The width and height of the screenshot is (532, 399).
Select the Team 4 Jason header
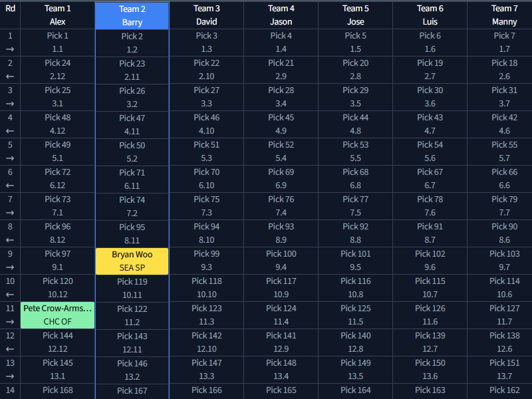281,15
